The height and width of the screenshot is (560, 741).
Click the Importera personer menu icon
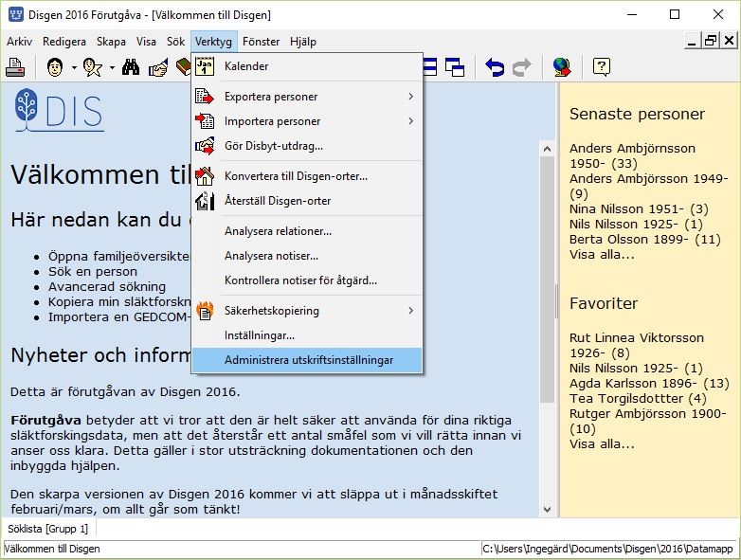coord(205,121)
